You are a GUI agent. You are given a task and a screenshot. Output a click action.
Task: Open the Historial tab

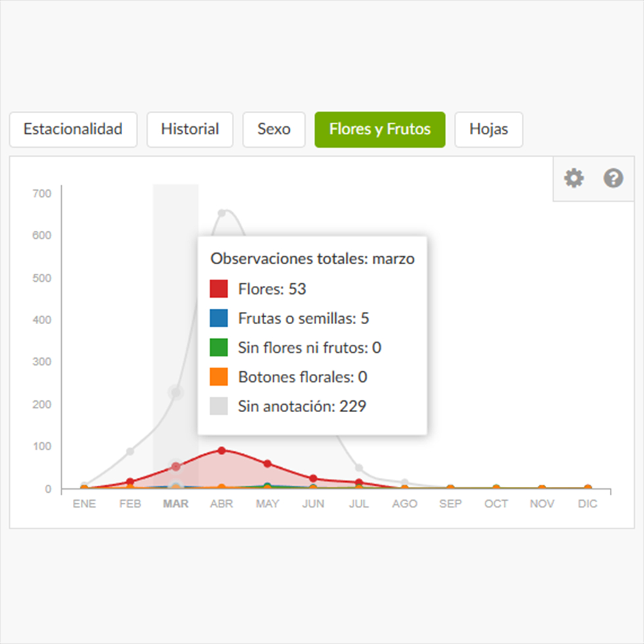(190, 129)
